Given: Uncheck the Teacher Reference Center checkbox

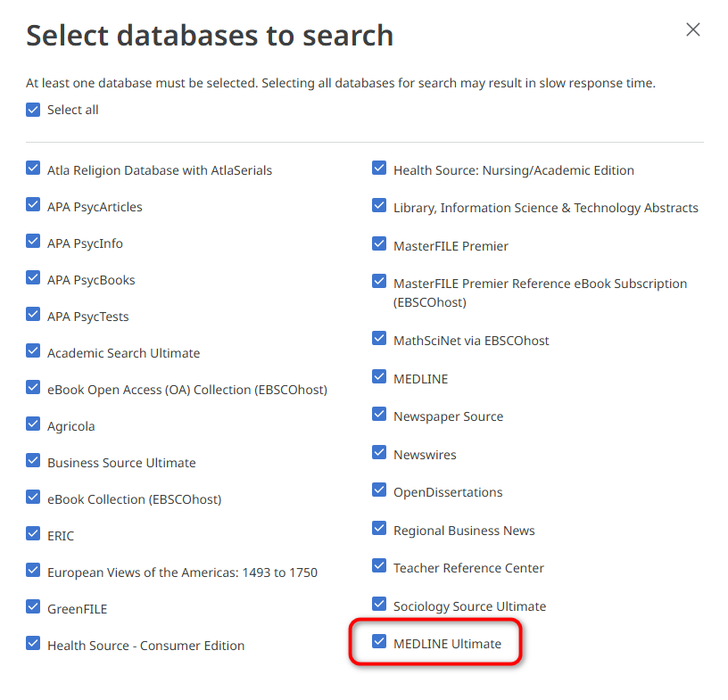Looking at the screenshot, I should click(379, 566).
